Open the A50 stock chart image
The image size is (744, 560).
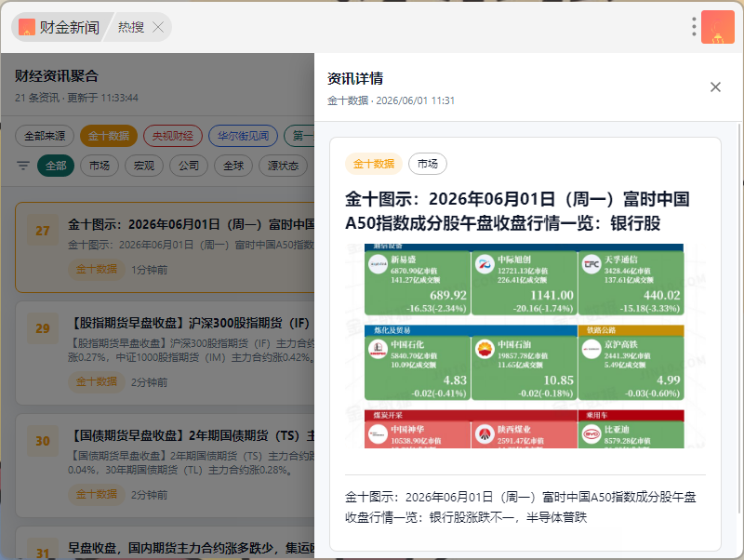click(525, 346)
